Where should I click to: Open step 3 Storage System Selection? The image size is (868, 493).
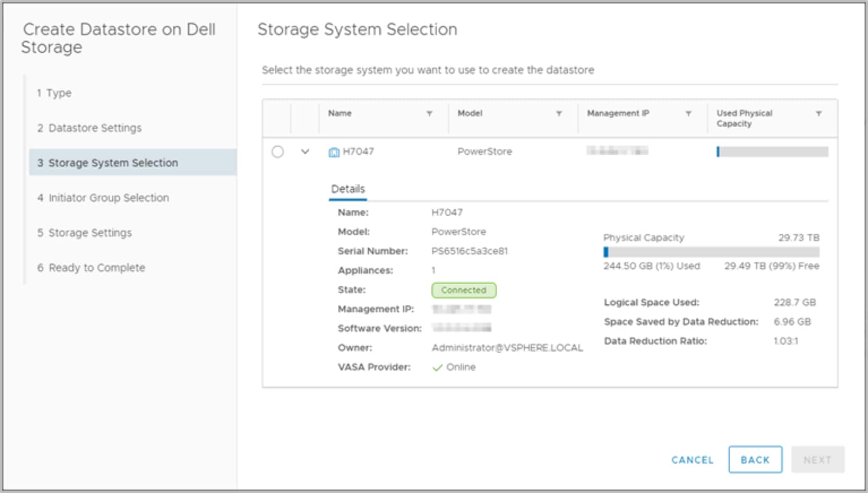click(x=133, y=162)
